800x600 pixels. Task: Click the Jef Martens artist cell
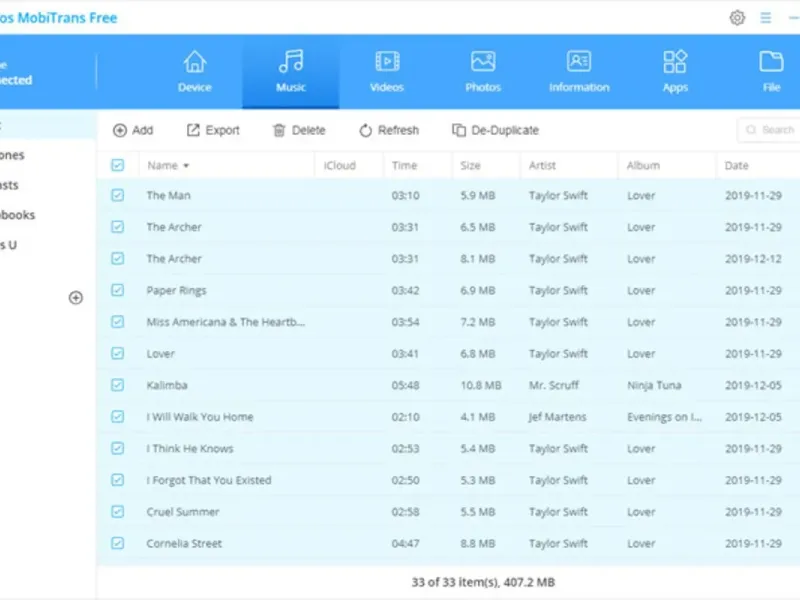557,417
